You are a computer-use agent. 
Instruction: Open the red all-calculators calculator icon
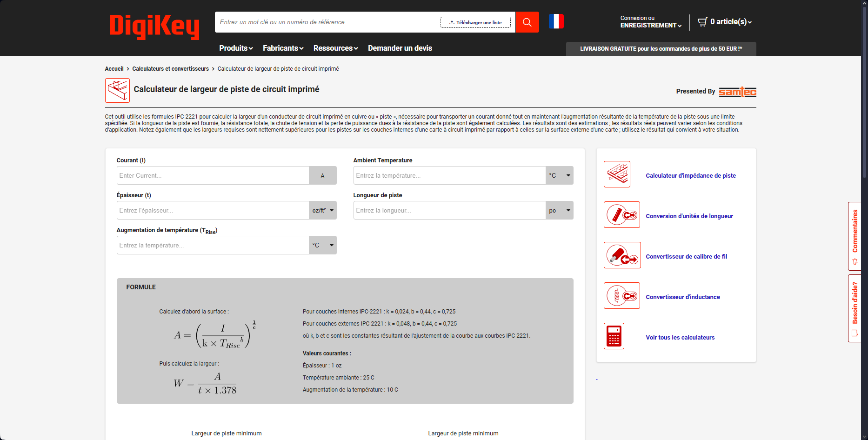click(x=614, y=336)
